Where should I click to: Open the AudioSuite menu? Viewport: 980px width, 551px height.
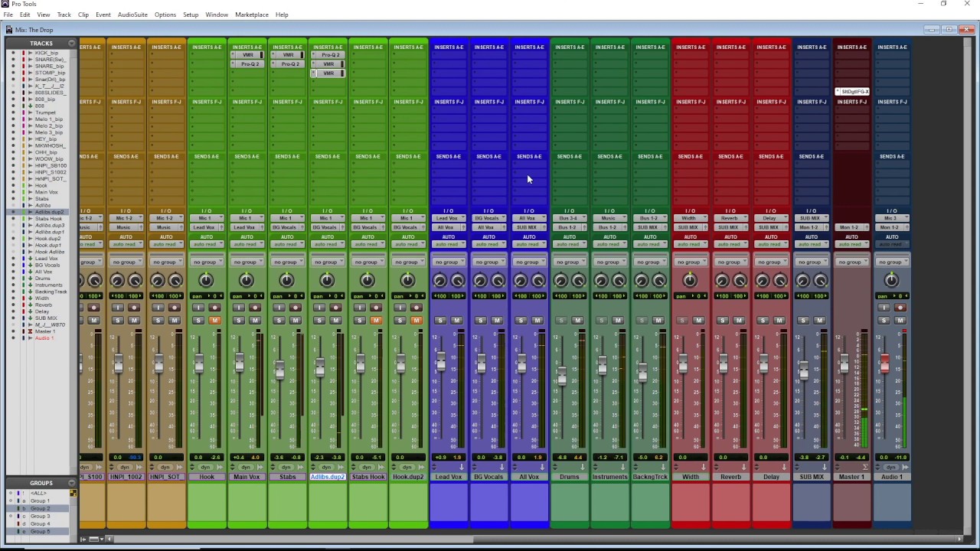coord(132,15)
